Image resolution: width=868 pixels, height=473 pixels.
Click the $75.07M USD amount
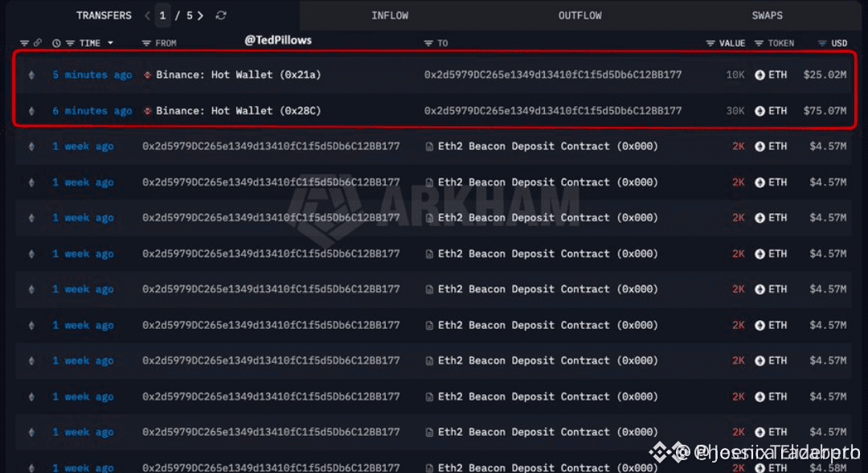click(825, 111)
